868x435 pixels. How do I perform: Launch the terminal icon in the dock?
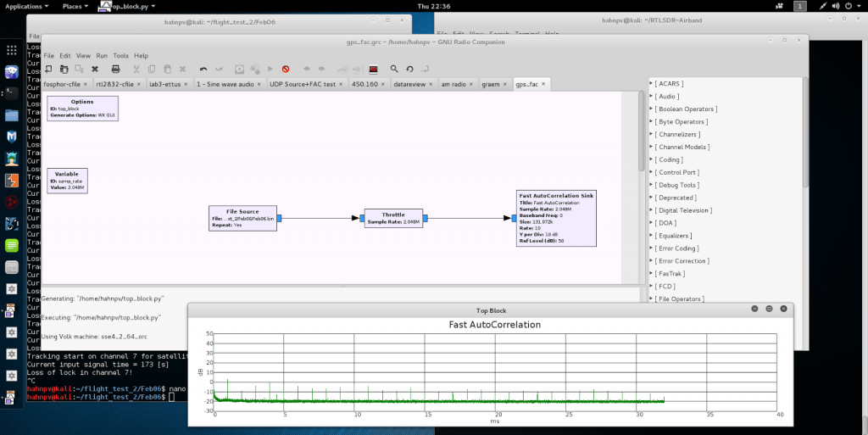click(x=12, y=93)
